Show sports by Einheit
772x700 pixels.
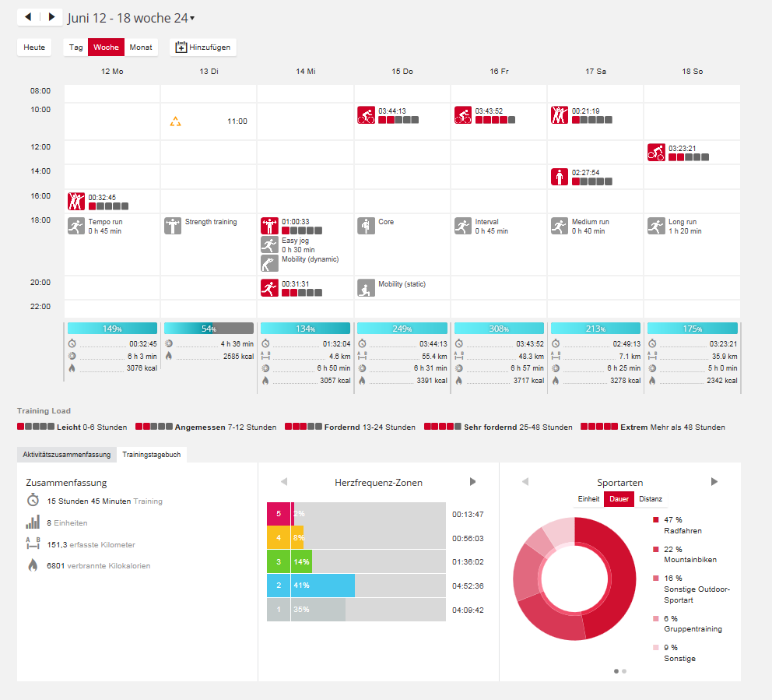click(588, 499)
